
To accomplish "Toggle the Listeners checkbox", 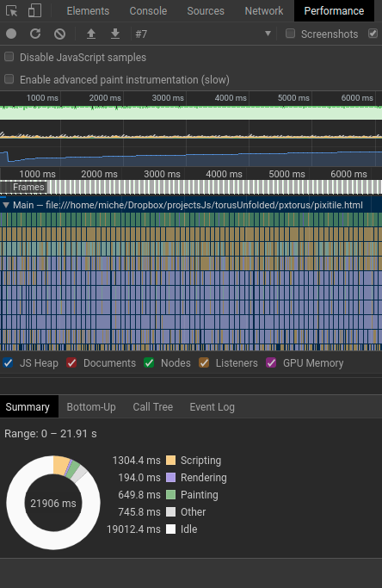I will click(204, 362).
